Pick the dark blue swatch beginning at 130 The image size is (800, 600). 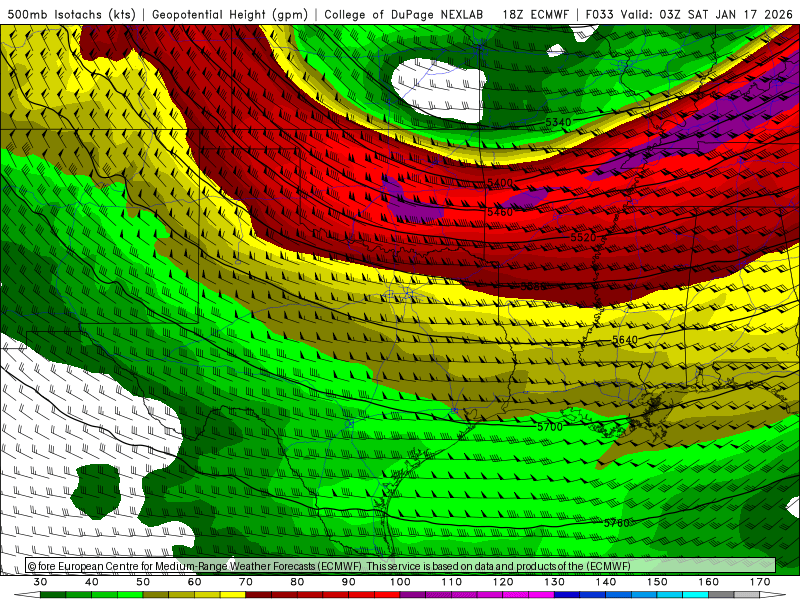pos(567,595)
